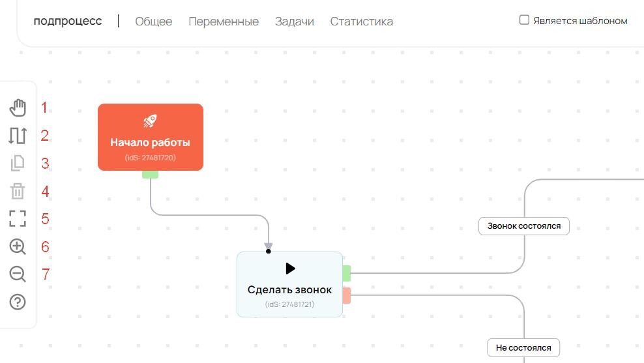Click the '(idS: 27481720)' text
644x363 pixels.
tap(151, 158)
